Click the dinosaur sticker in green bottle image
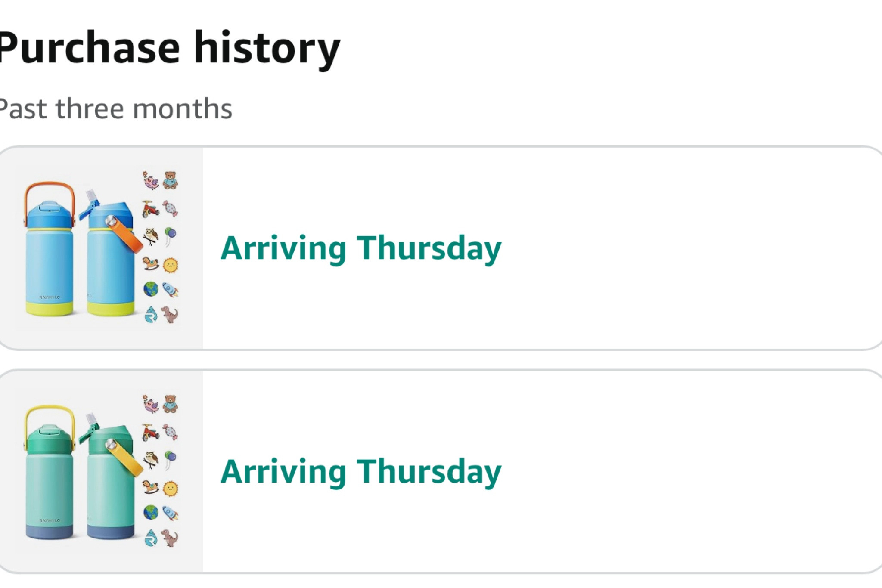This screenshot has height=588, width=882. [170, 538]
